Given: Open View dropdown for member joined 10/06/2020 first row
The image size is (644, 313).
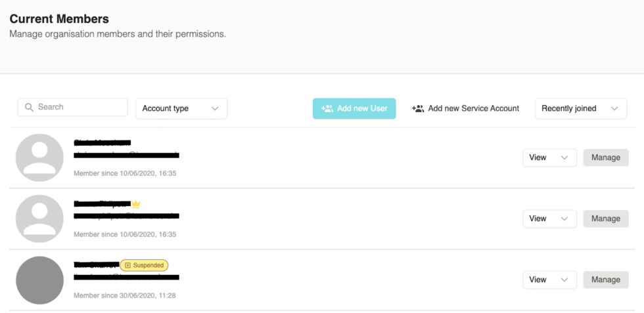Looking at the screenshot, I should click(549, 157).
